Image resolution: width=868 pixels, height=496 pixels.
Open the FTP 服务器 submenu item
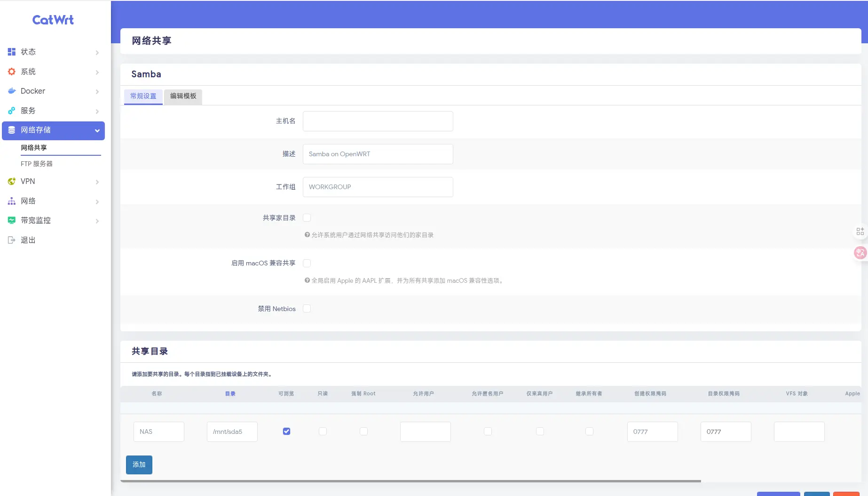(x=37, y=163)
